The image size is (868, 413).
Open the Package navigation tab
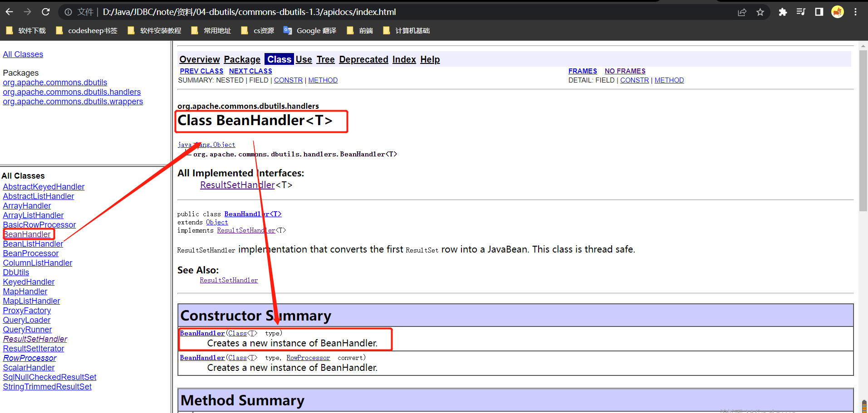click(x=242, y=59)
